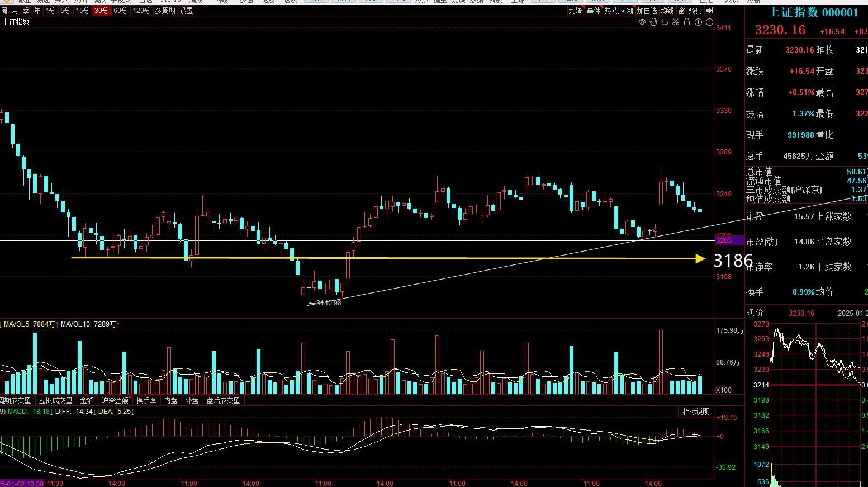Image resolution: width=868 pixels, height=487 pixels.
Task: Switch to 周 weekly period tab
Action: click(x=4, y=11)
